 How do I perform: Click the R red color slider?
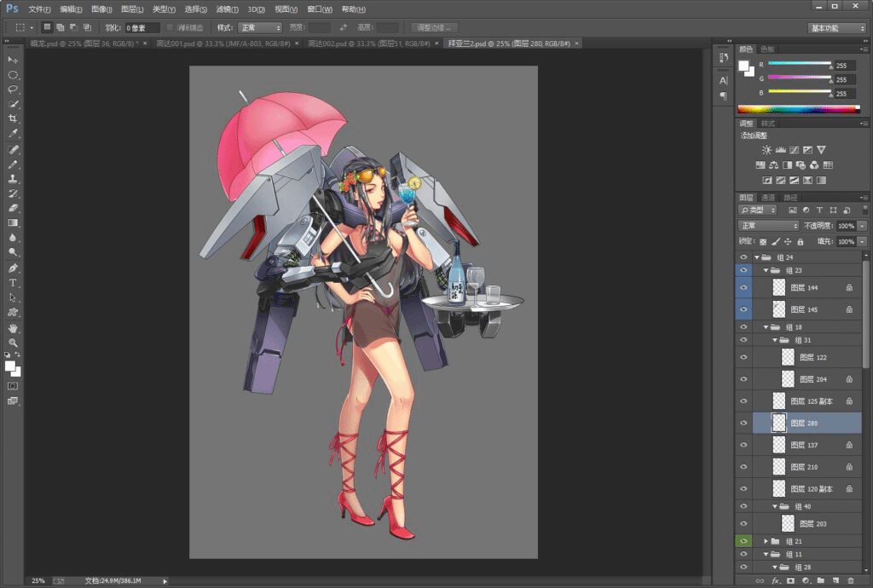pyautogui.click(x=800, y=65)
